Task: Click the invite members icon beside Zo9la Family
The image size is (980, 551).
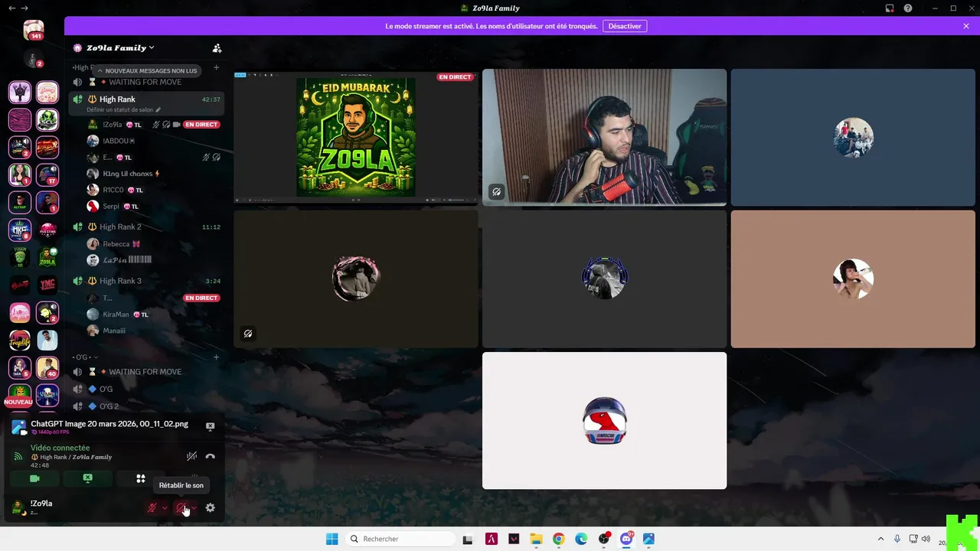Action: point(217,48)
